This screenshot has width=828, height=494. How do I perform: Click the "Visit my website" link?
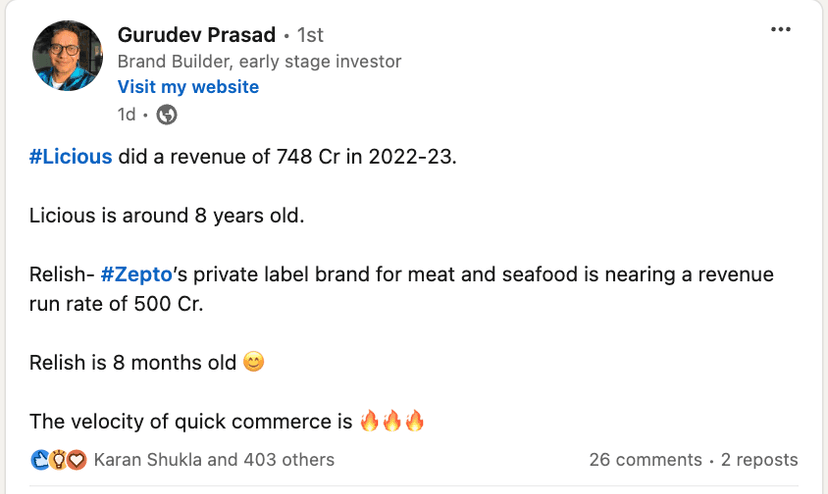point(188,87)
